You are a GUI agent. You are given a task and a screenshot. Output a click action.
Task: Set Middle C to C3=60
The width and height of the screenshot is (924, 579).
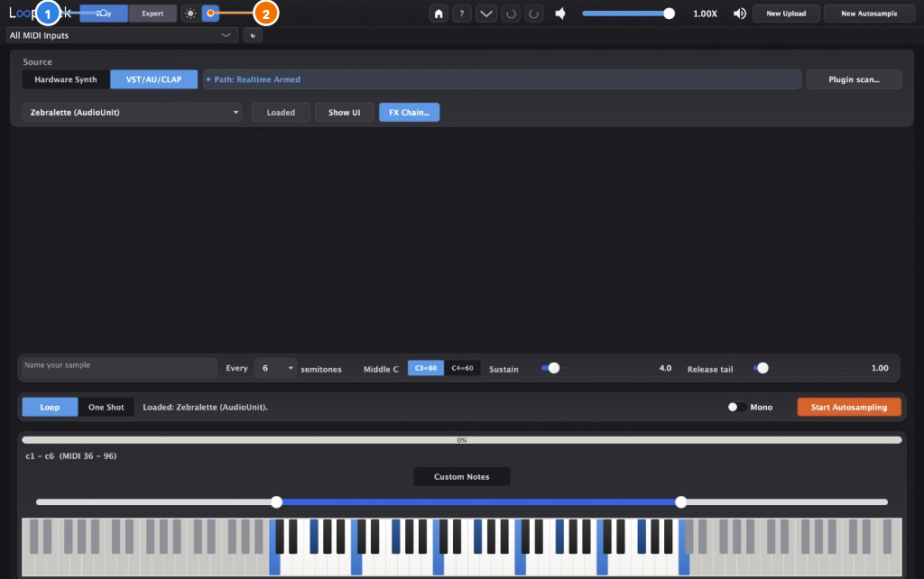(x=426, y=368)
